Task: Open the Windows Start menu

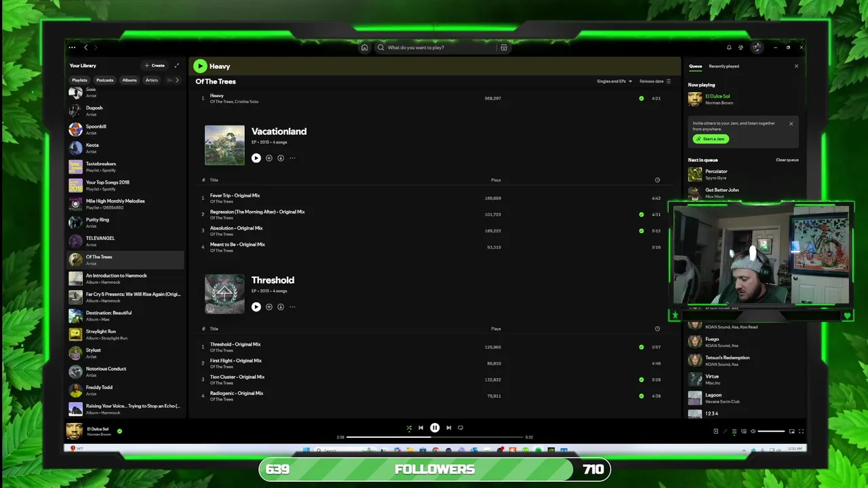Action: click(x=305, y=450)
